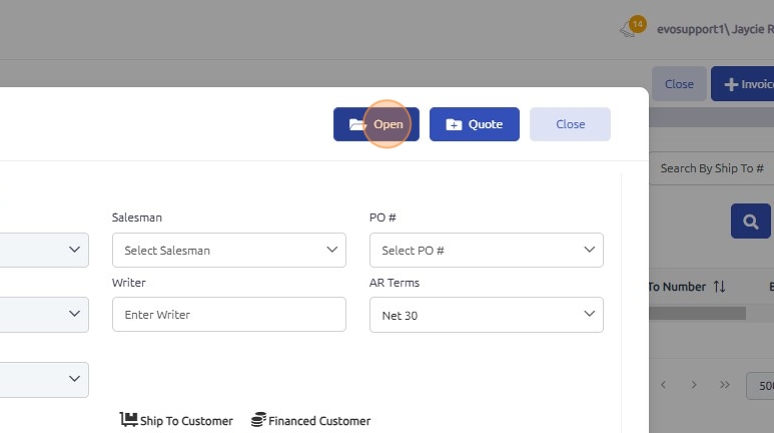Click the blue magnifier search button
This screenshot has width=774, height=433.
point(750,221)
